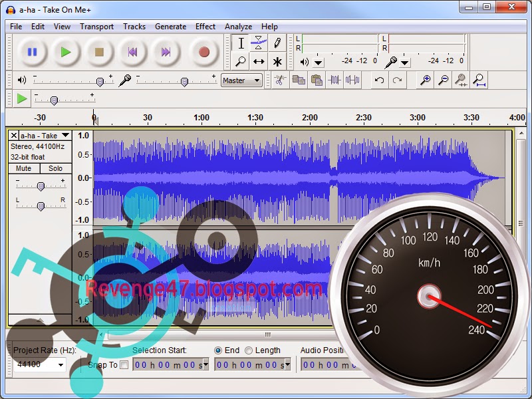The image size is (532, 399).
Task: Select the Envelope tool
Action: click(x=259, y=42)
